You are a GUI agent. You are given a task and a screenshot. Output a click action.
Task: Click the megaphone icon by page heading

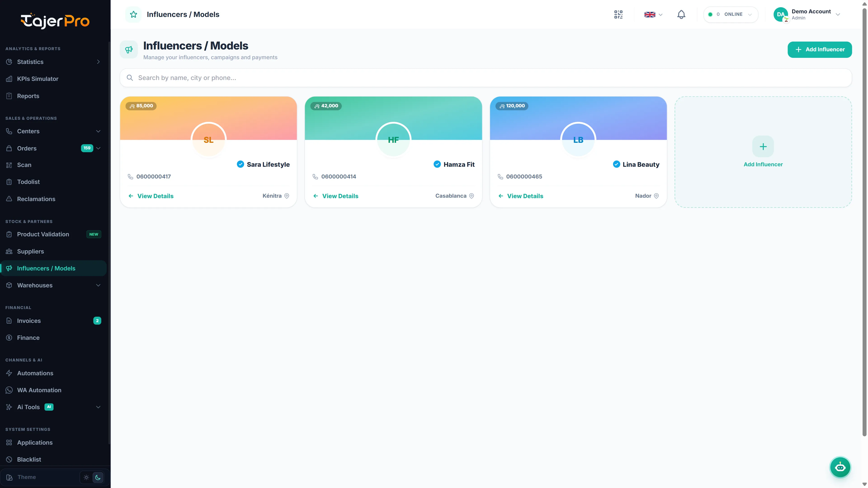pos(129,49)
